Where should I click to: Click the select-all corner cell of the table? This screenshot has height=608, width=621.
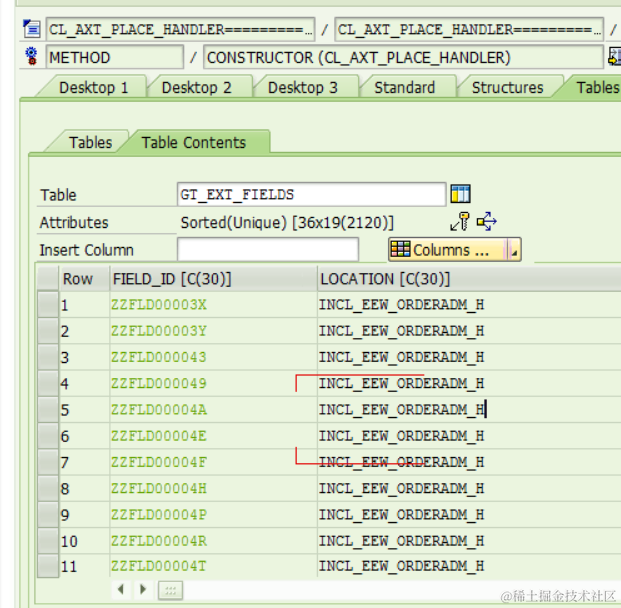48,279
